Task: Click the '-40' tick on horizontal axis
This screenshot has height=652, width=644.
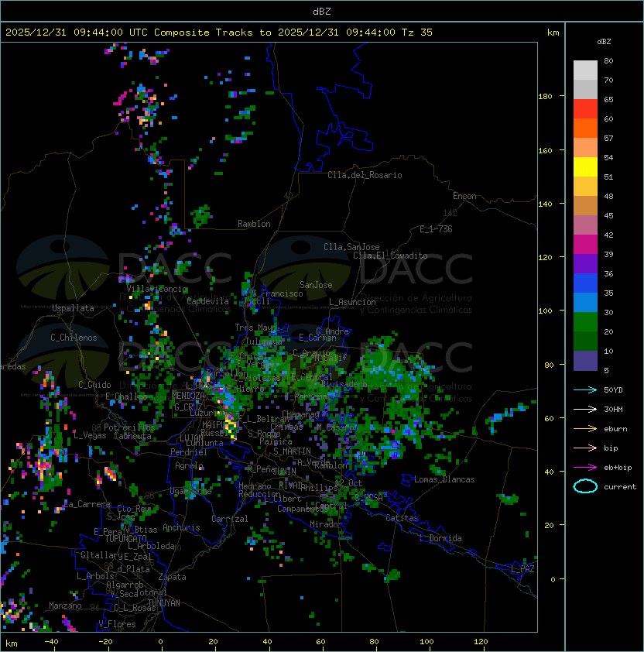Action: (x=51, y=642)
